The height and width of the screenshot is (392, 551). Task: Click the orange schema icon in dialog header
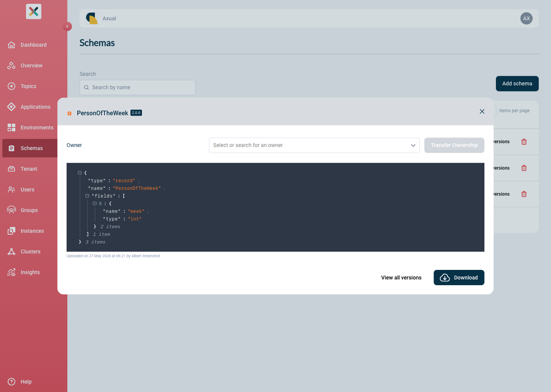coord(69,113)
